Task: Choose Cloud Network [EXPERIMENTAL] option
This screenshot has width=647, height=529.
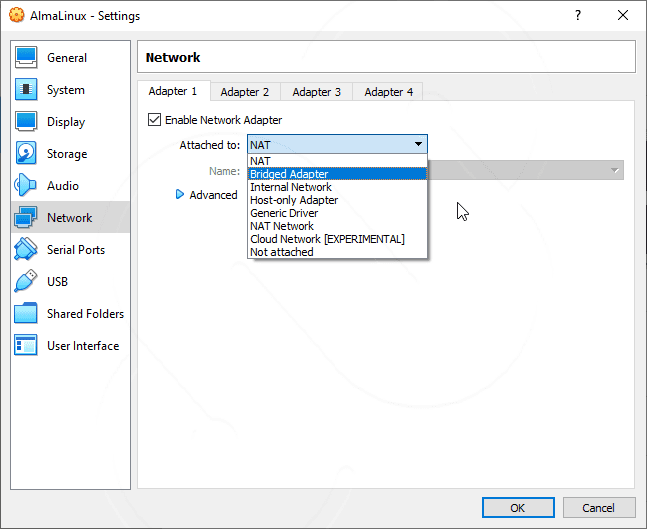Action: 337,239
